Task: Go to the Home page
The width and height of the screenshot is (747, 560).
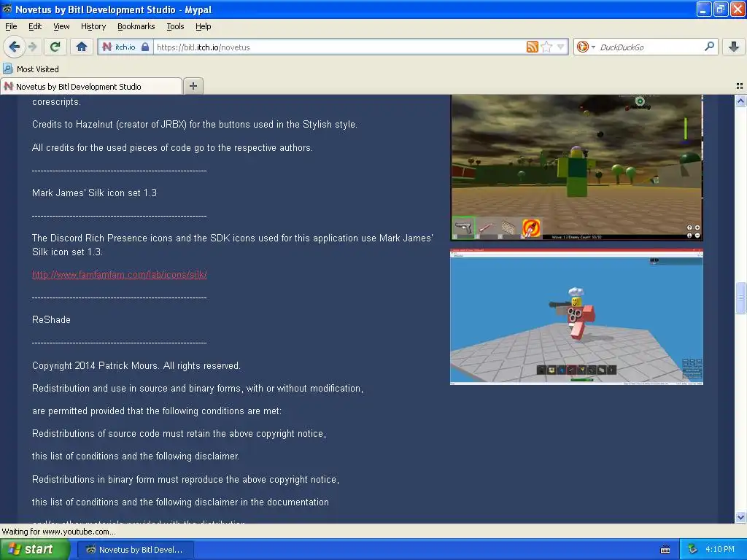Action: 82,47
